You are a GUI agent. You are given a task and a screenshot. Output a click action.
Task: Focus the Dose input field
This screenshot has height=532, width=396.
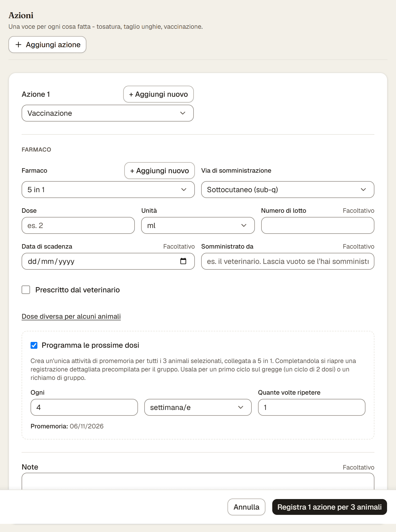pyautogui.click(x=78, y=225)
